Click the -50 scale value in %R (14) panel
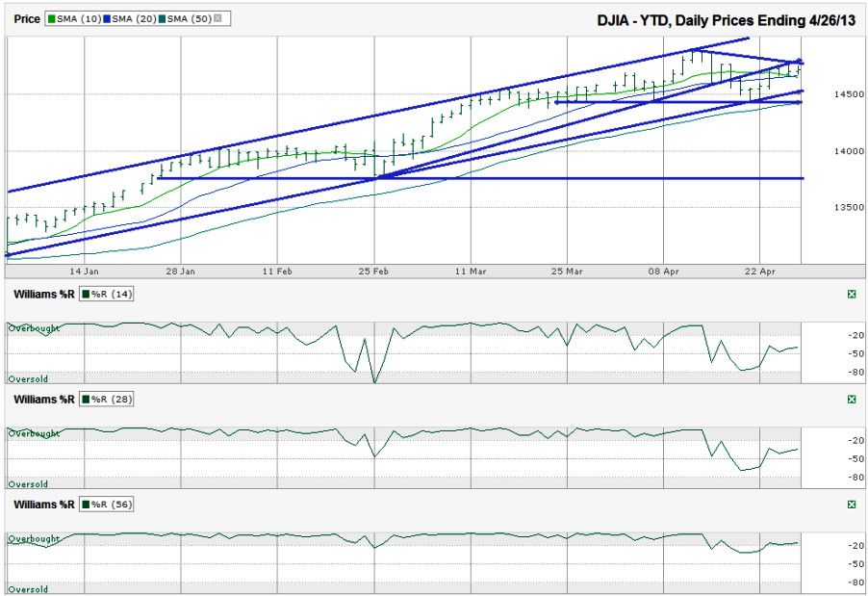The height and width of the screenshot is (596, 868). [855, 353]
